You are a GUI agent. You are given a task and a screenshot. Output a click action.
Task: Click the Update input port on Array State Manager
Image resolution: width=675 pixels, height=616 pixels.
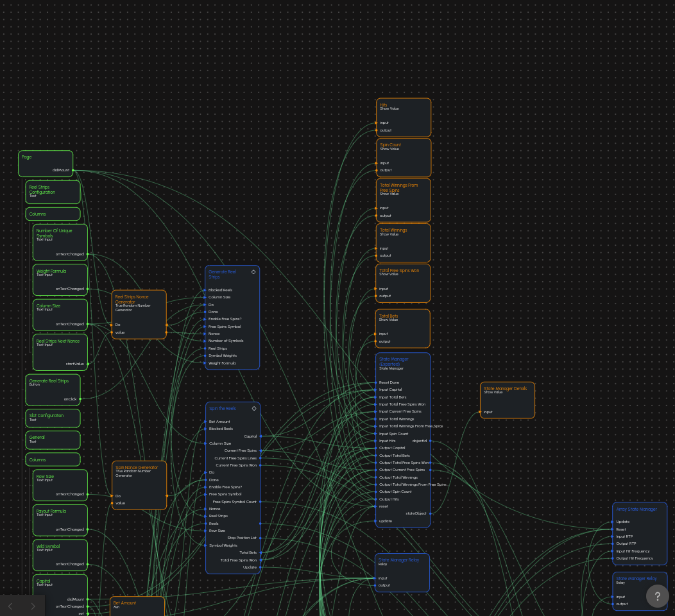613,522
